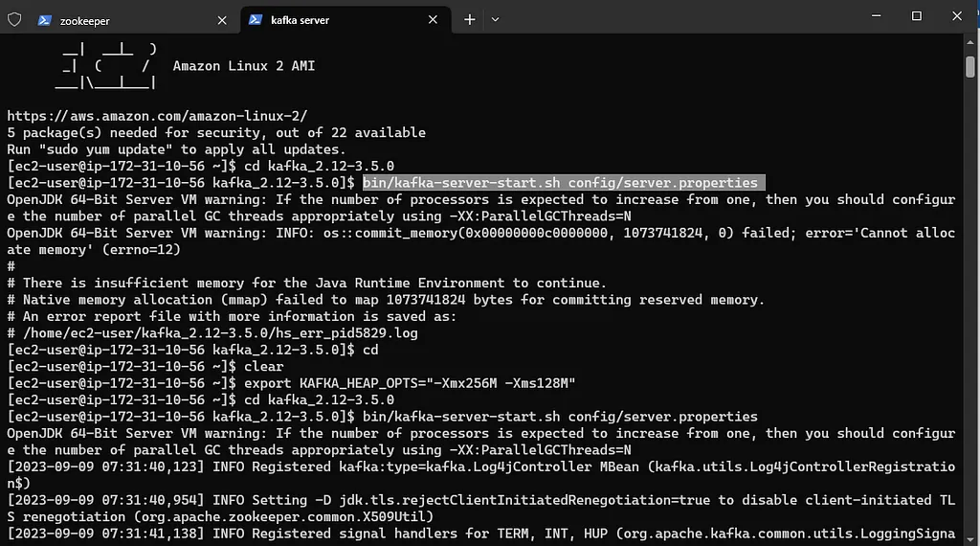Click the unhighlighted second kafka-server-start.sh command
Image resolution: width=980 pixels, height=546 pixels.
560,417
